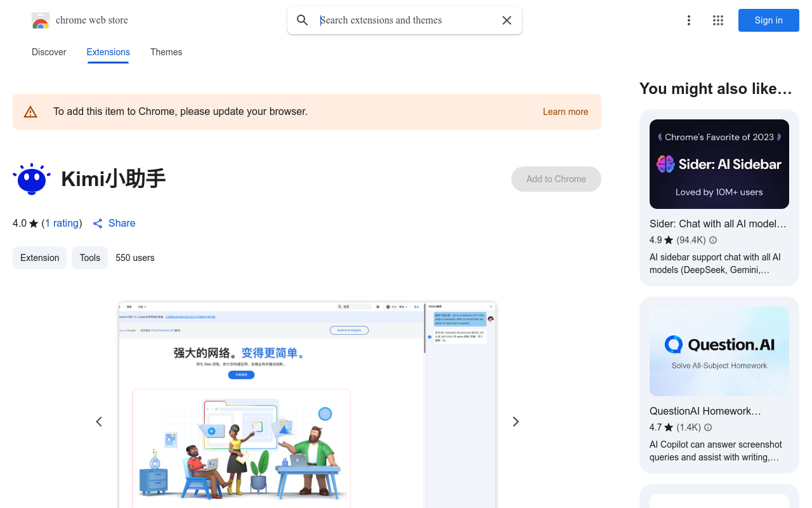
Task: Click the browser update warning message text
Action: (181, 112)
